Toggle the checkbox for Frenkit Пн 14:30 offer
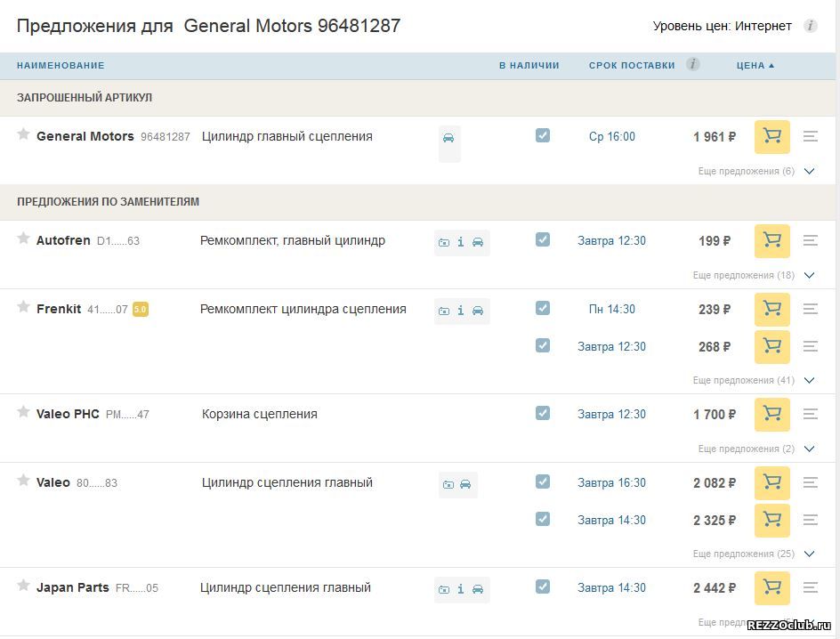Screen dimensions: 840x639 (x=543, y=308)
